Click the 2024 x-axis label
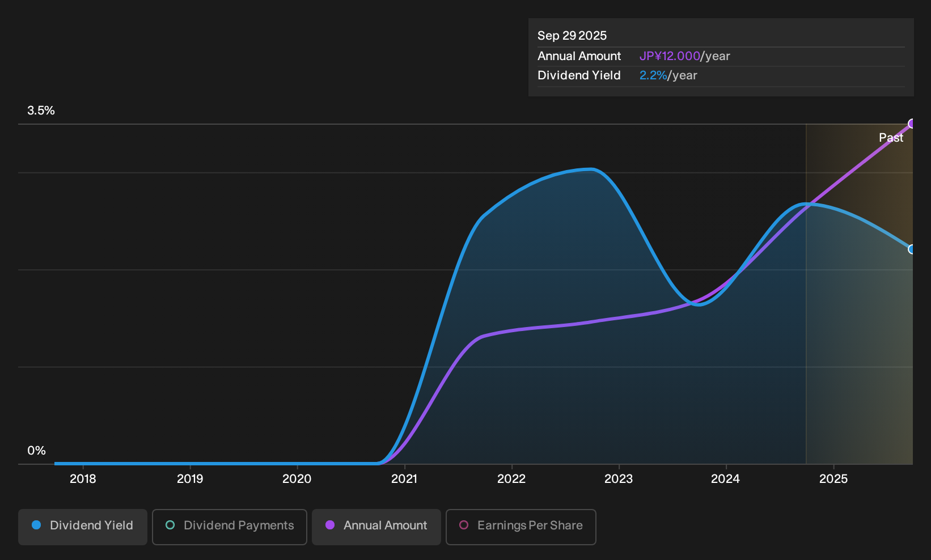931x560 pixels. [x=725, y=479]
